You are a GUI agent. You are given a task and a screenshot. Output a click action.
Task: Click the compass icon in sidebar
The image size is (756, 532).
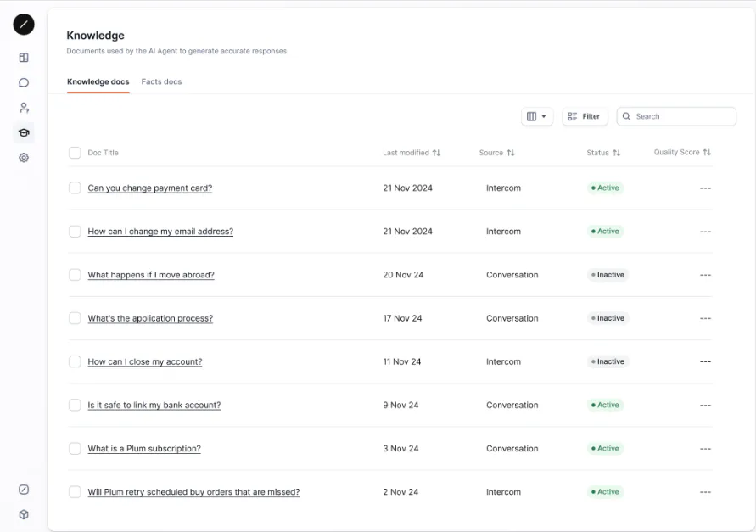24,490
